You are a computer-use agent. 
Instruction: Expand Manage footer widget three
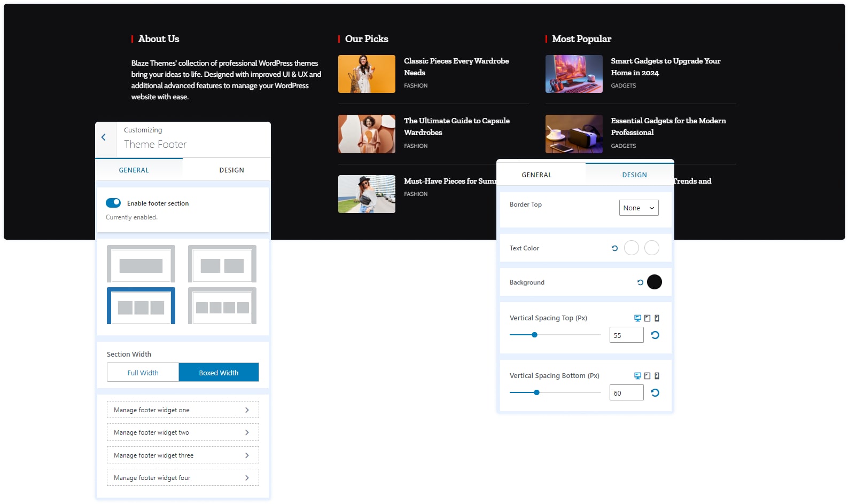[183, 455]
